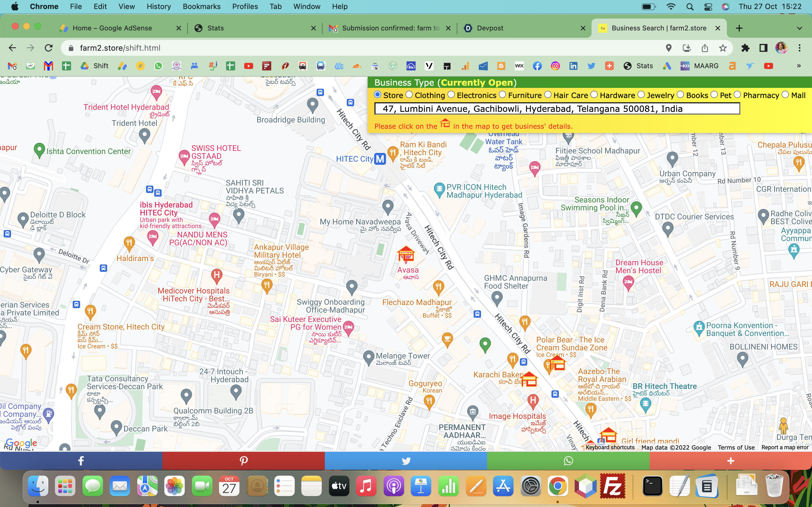Switch to Home – Google AdSense tab

pos(112,28)
